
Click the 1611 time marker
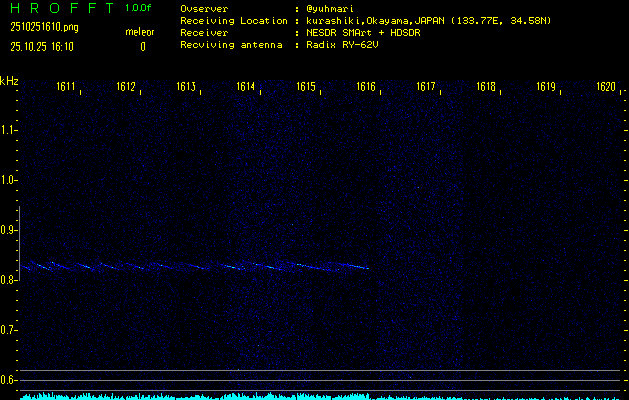coord(67,88)
